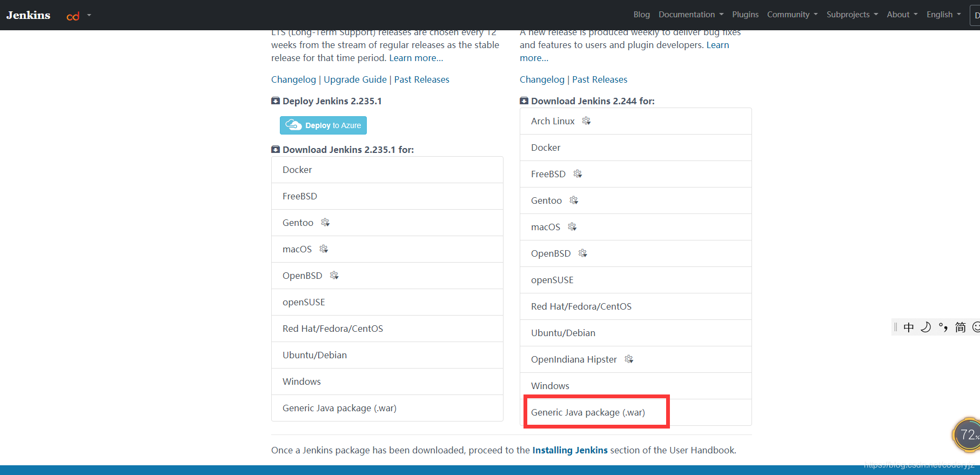This screenshot has height=475, width=980.
Task: Select Ubuntu/Debian under Jenkins 2.235.1
Action: [387, 355]
